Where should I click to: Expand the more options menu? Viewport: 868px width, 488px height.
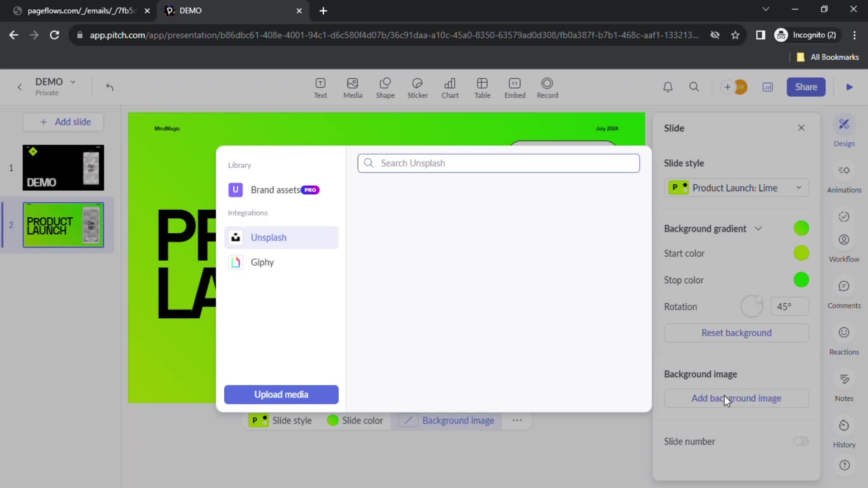[516, 420]
